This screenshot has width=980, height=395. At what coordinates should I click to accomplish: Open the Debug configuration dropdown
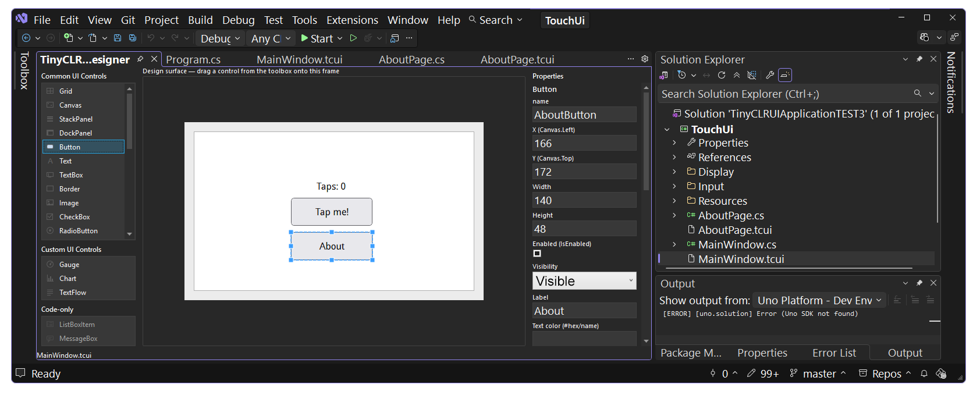pyautogui.click(x=219, y=38)
